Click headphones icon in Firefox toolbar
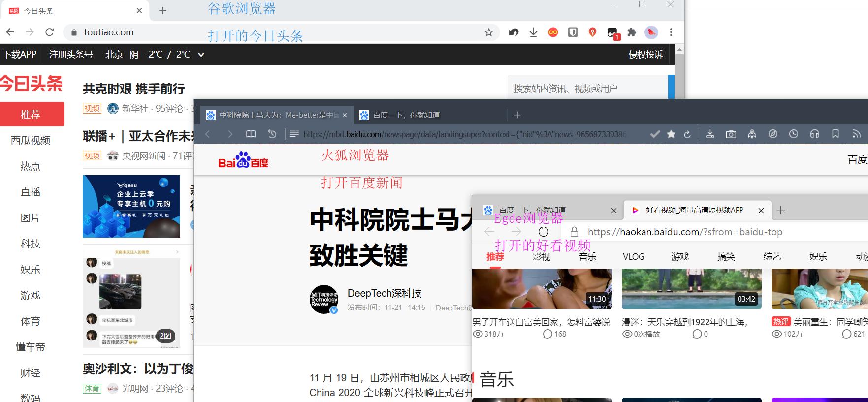Image resolution: width=868 pixels, height=402 pixels. (815, 134)
